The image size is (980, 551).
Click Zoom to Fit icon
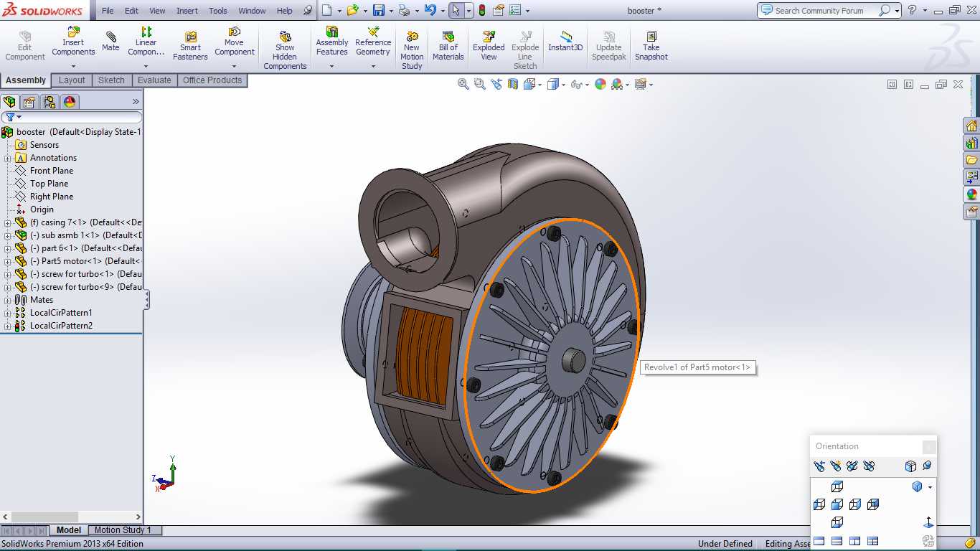[x=463, y=84]
